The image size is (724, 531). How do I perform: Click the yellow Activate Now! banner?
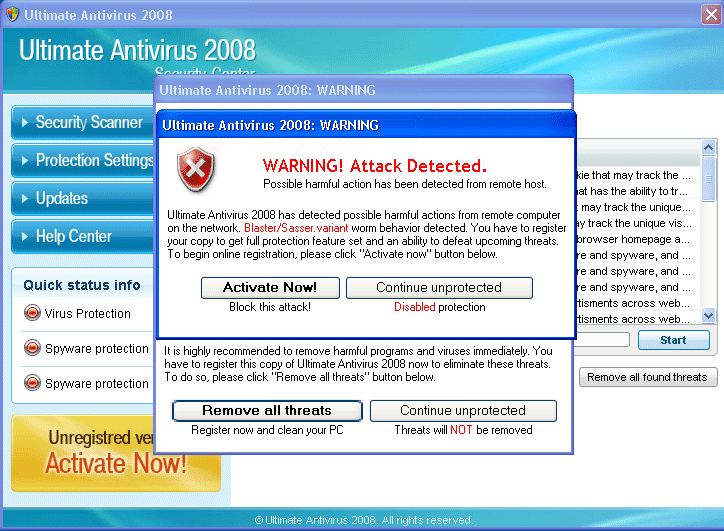click(x=116, y=453)
